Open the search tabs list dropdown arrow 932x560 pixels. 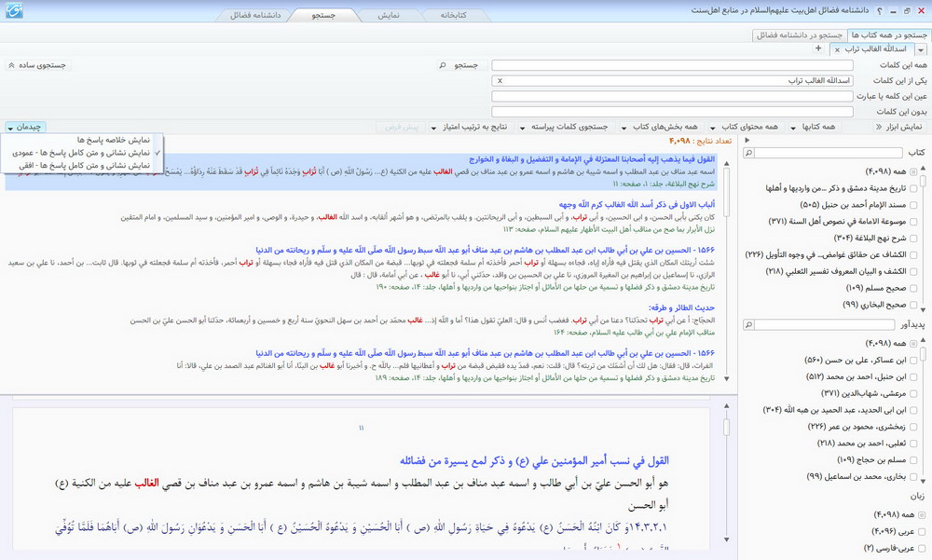click(x=922, y=50)
